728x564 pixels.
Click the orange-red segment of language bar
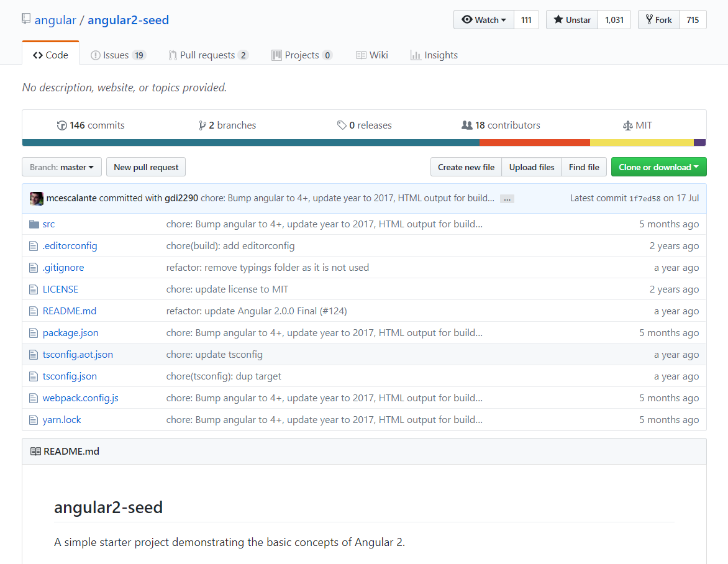coord(535,142)
